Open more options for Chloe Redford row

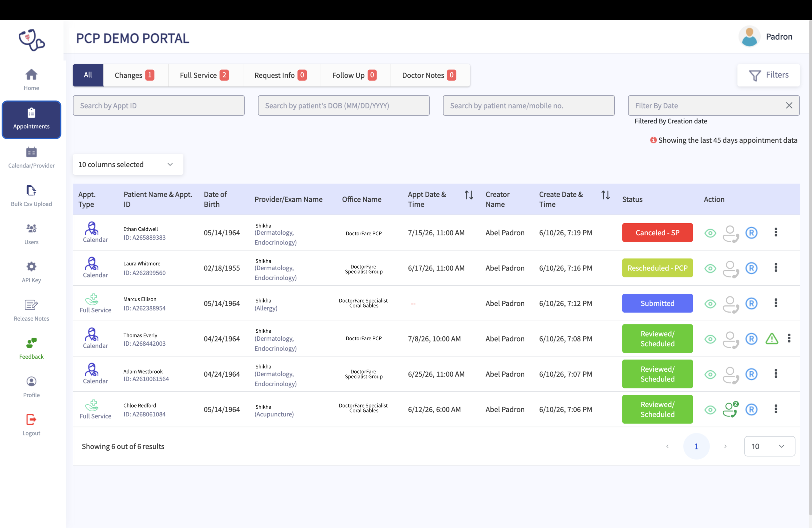tap(776, 409)
